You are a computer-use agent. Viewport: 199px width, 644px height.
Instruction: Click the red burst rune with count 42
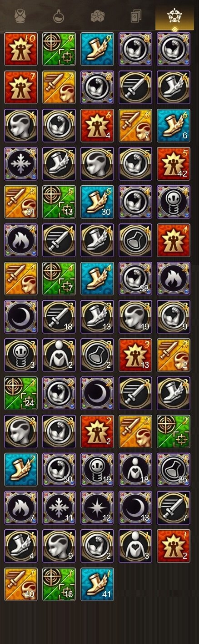click(x=174, y=163)
